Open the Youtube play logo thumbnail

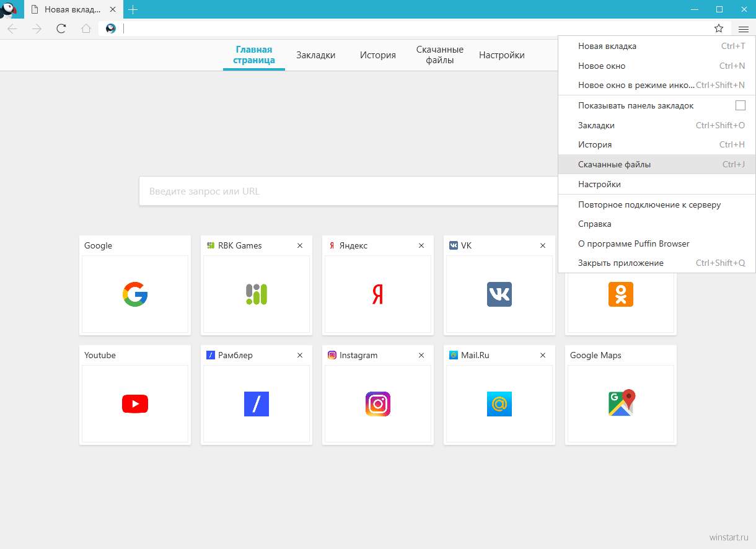tap(135, 404)
